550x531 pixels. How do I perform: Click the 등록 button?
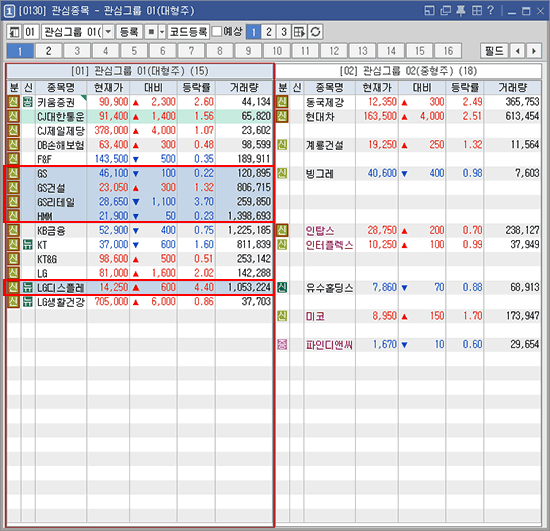129,32
